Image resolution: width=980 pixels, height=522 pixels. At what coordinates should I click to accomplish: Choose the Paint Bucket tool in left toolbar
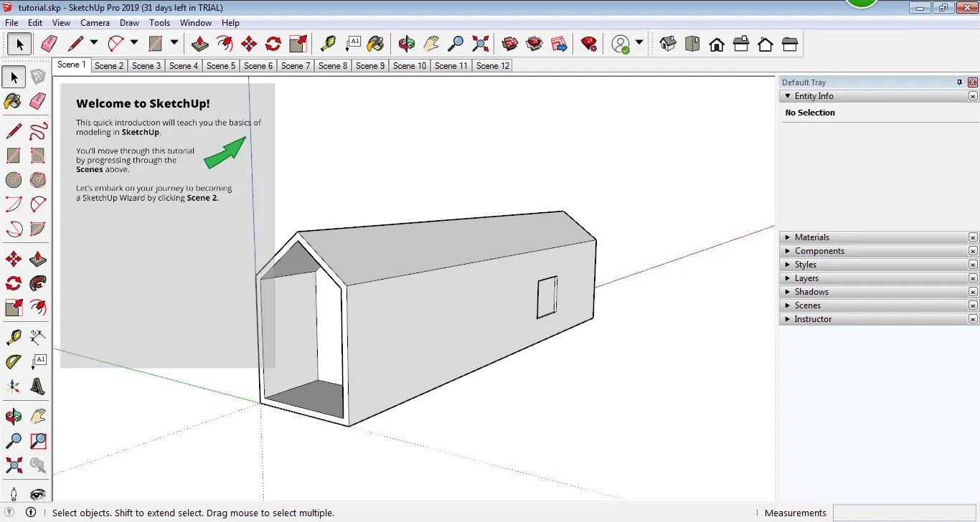tap(13, 101)
